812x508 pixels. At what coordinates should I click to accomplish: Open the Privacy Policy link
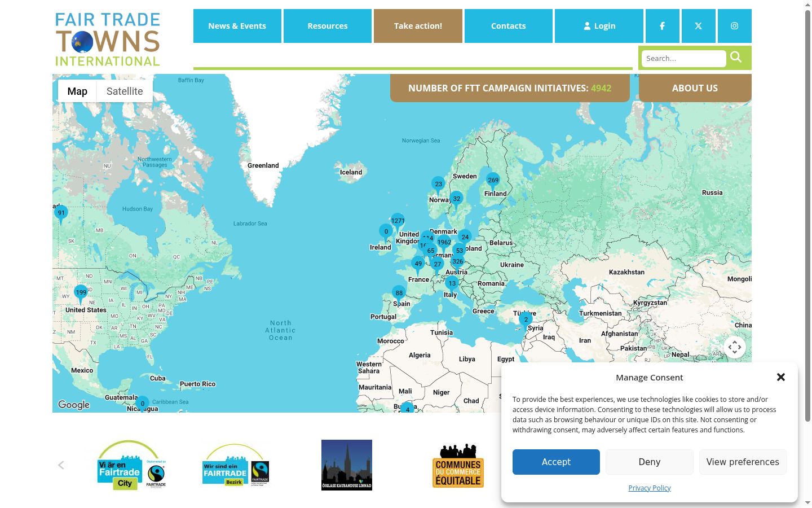[x=650, y=488]
